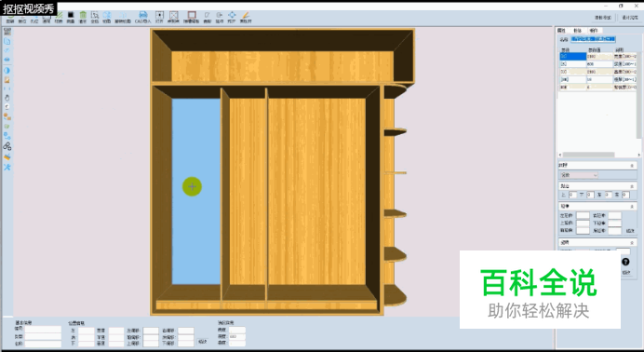Click the blue crossed-tools icon in the left sidebar
644x352 pixels.
(7, 167)
